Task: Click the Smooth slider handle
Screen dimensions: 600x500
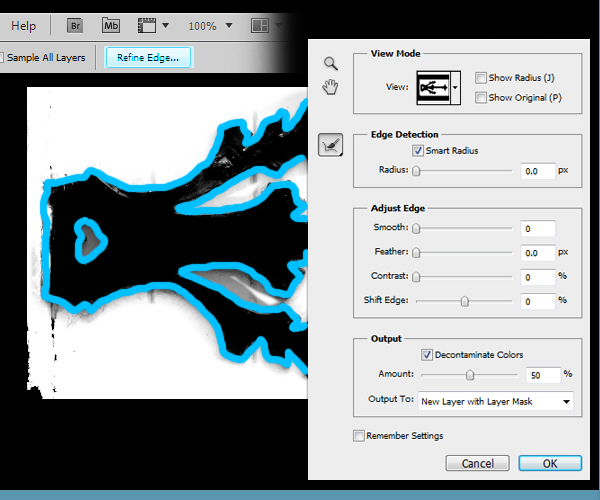Action: [416, 228]
